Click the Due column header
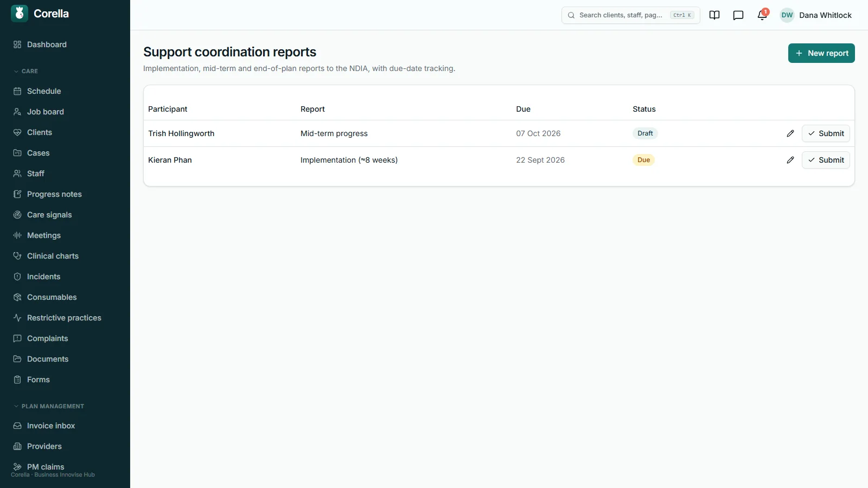 pos(523,109)
